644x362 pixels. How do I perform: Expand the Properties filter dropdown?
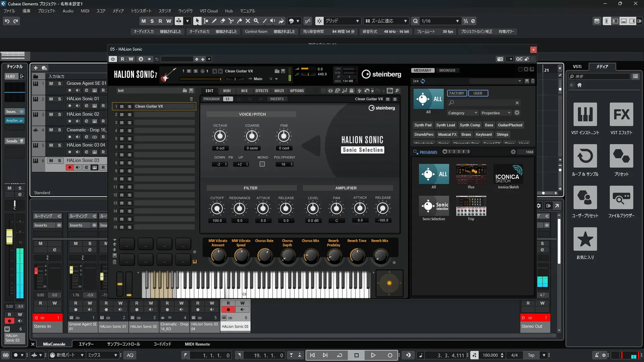496,113
